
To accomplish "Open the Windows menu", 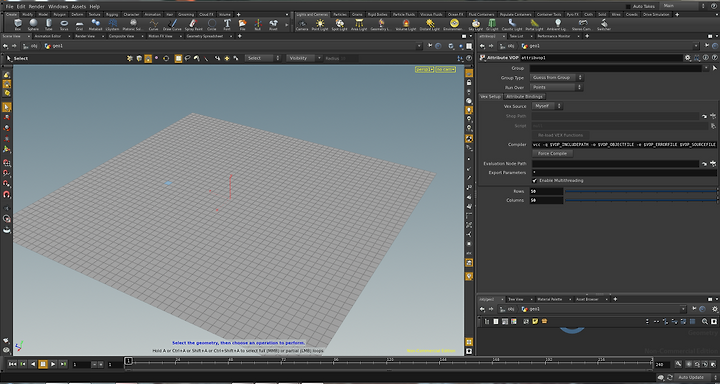I will (58, 6).
